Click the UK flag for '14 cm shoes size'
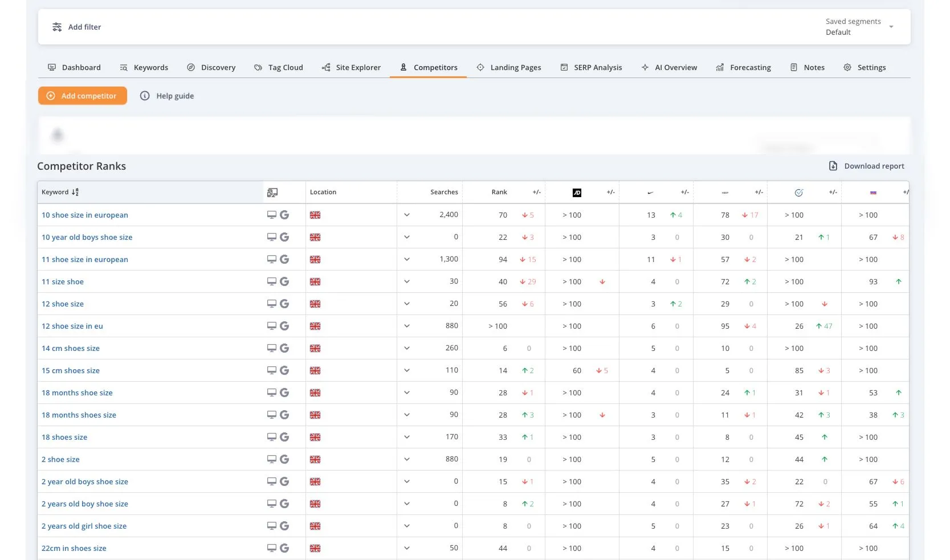Viewport: 950px width, 560px height. pos(315,348)
